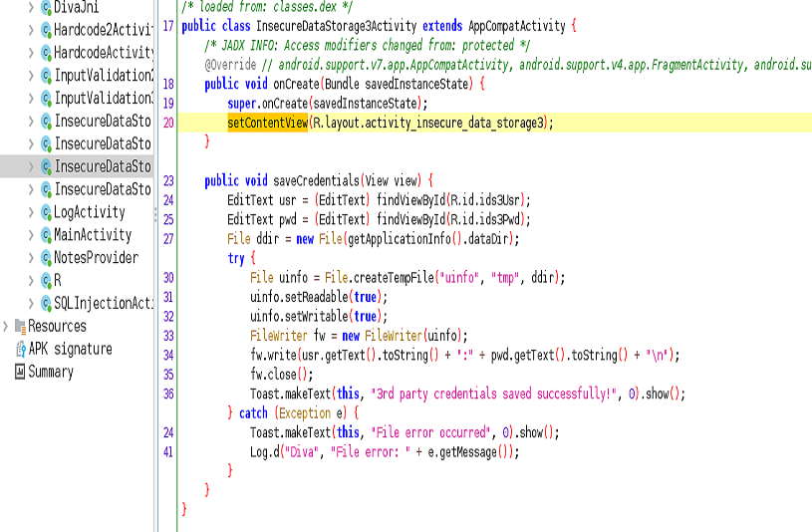Click the @Override annotation
The image size is (812, 532).
click(230, 65)
